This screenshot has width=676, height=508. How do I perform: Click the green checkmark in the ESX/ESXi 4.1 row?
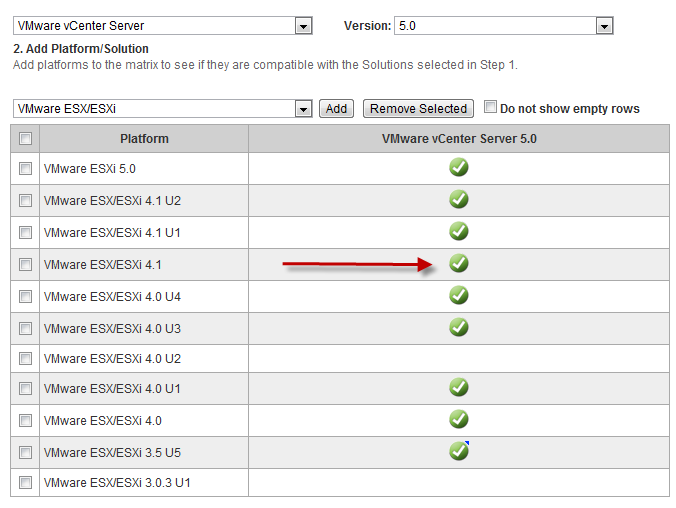(459, 263)
